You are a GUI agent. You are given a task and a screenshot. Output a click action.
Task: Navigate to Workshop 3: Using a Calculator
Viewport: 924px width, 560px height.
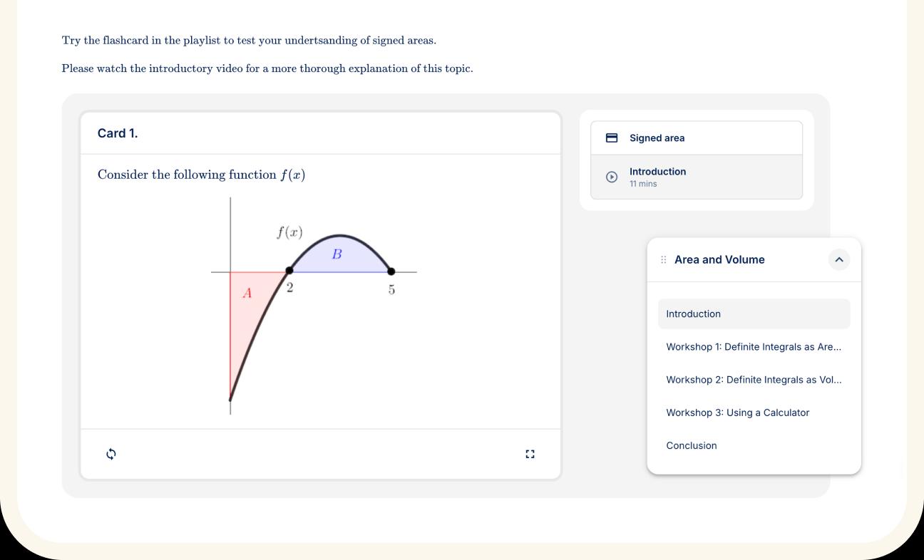click(x=738, y=413)
